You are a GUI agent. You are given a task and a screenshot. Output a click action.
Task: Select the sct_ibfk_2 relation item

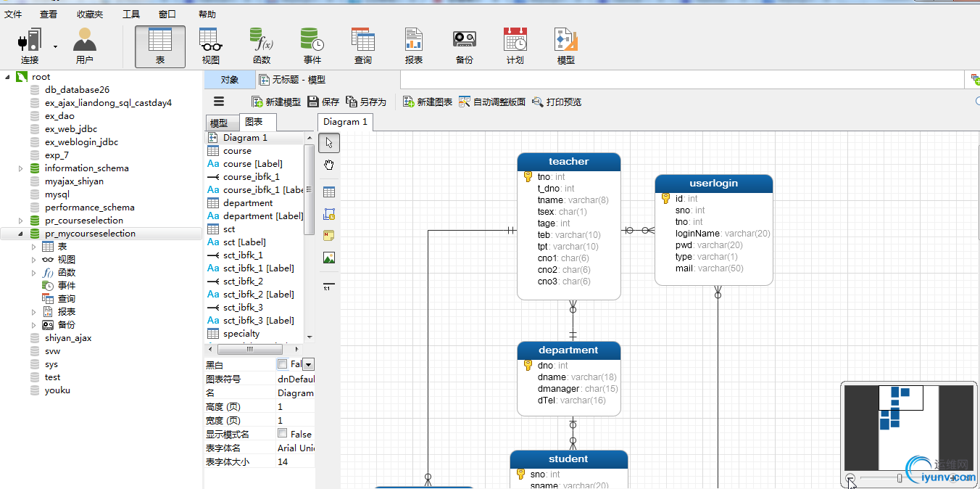[x=243, y=282]
